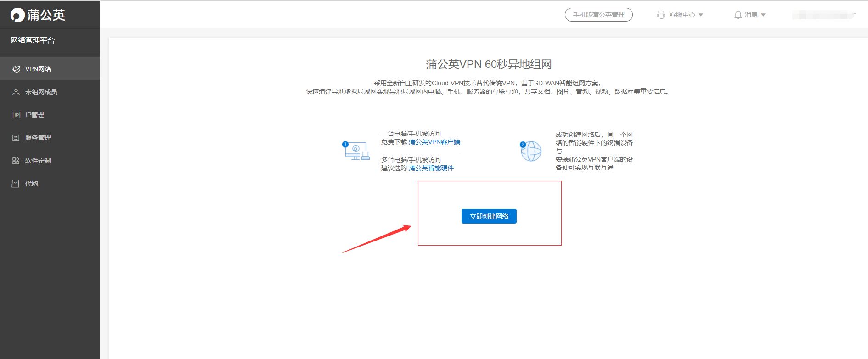Open the blurred account name menu
The height and width of the screenshot is (359, 868).
[823, 15]
